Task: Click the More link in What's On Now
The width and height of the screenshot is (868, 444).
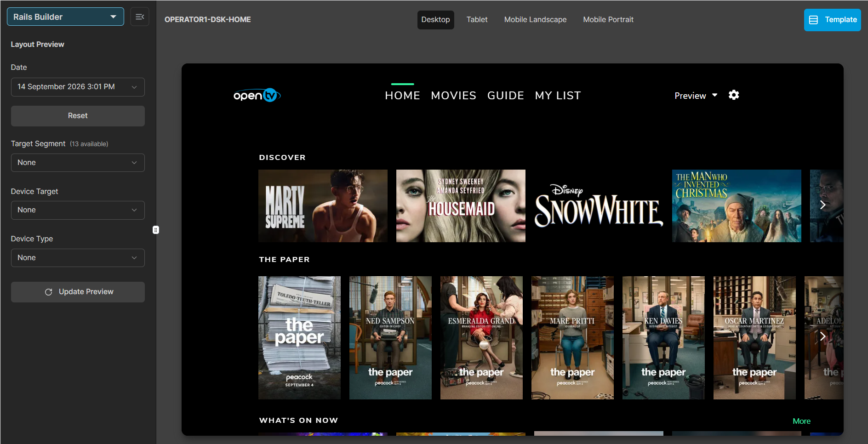Action: [x=801, y=421]
